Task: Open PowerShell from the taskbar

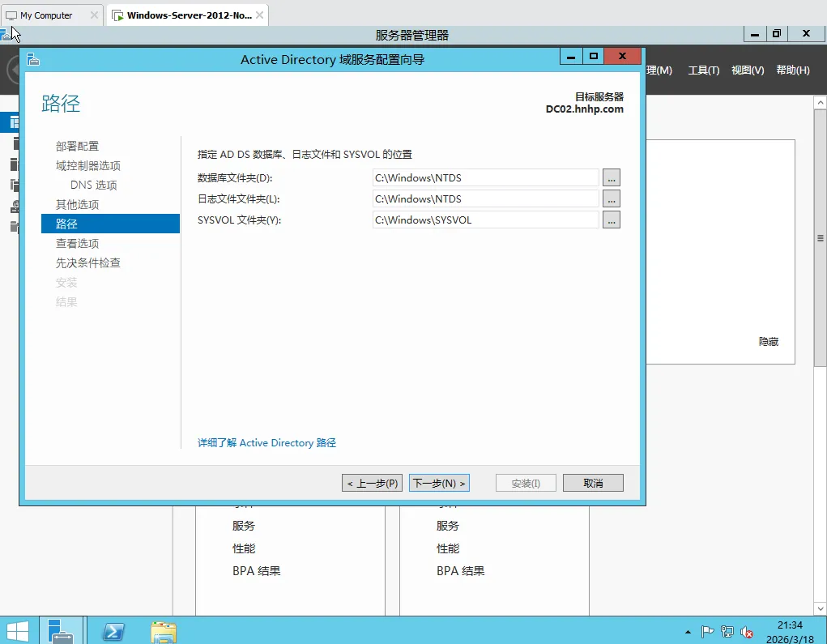Action: pyautogui.click(x=113, y=629)
